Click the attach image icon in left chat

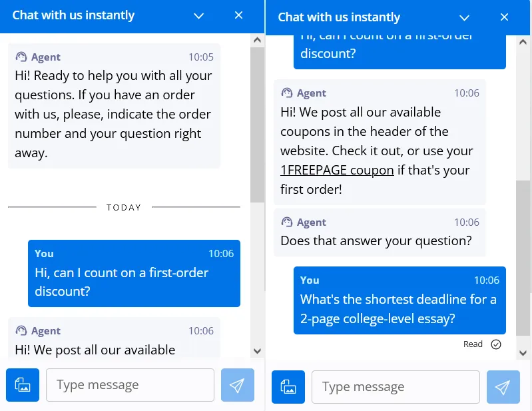click(23, 385)
